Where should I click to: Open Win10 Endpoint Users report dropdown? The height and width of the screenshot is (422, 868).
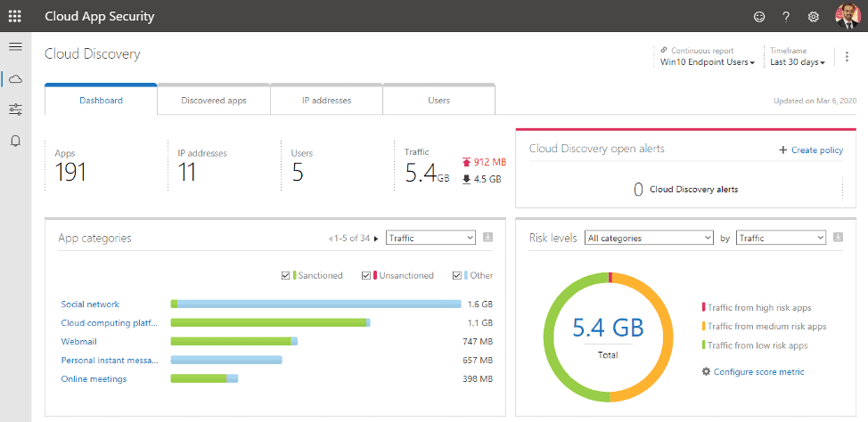(x=708, y=62)
